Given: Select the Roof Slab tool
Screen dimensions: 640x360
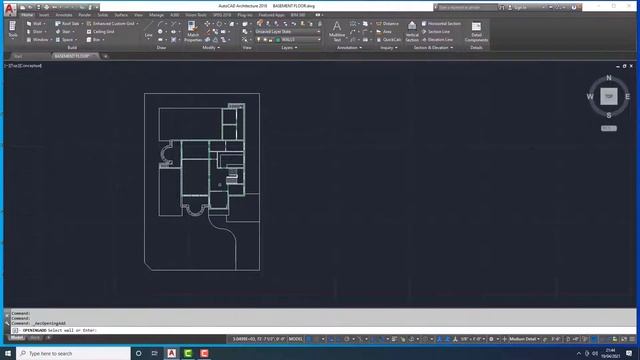Looking at the screenshot, I should point(67,24).
